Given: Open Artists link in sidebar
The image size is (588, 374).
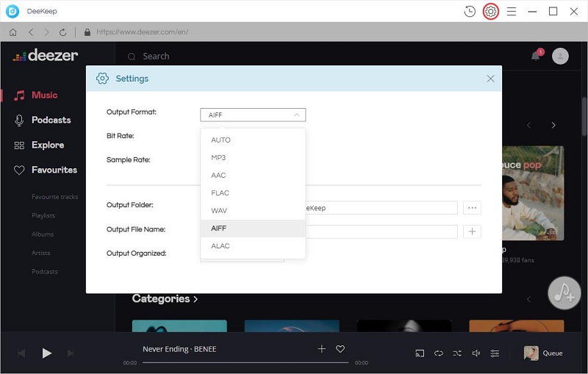Looking at the screenshot, I should 41,253.
